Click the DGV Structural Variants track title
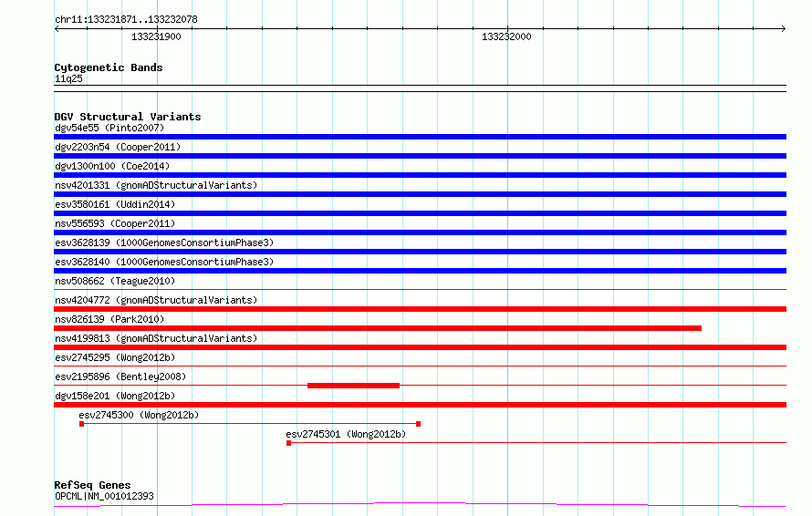Image resolution: width=812 pixels, height=516 pixels. point(128,117)
